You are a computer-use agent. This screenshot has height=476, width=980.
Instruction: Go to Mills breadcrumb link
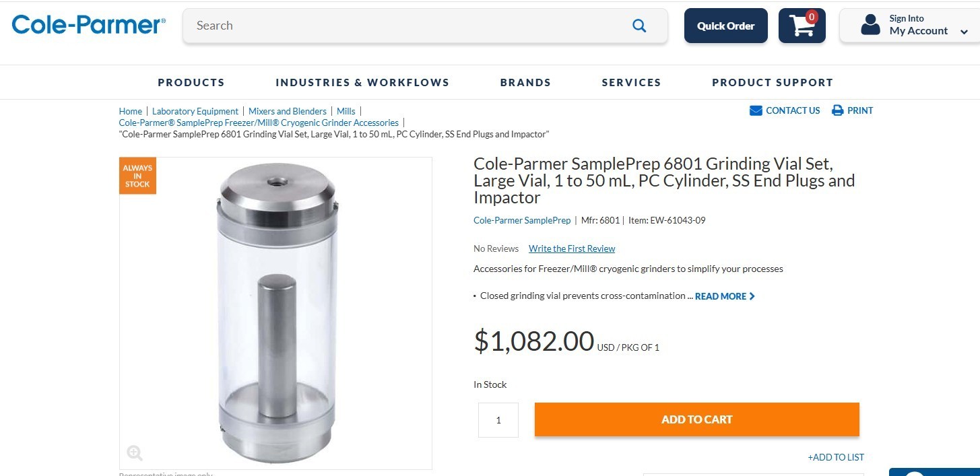[346, 111]
